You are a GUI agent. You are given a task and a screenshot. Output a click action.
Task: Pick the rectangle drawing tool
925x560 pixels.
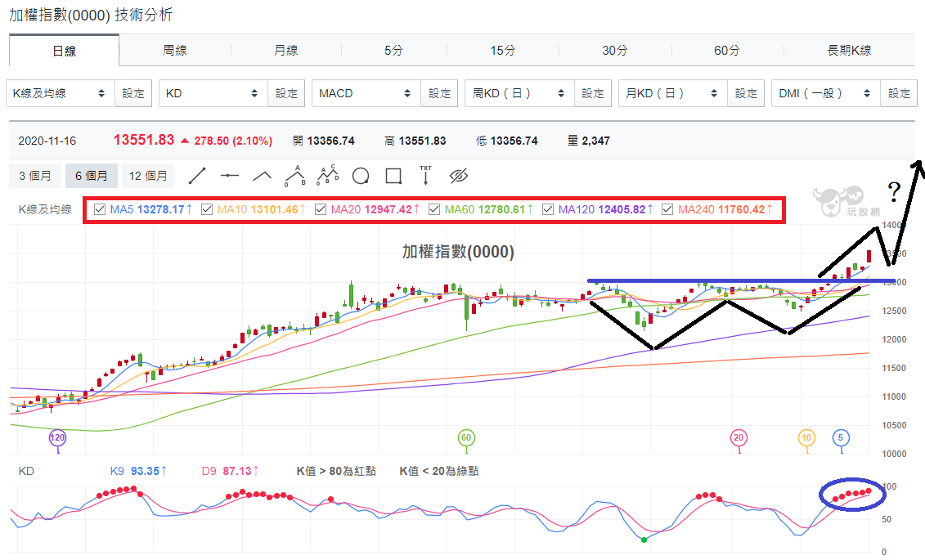tap(393, 176)
